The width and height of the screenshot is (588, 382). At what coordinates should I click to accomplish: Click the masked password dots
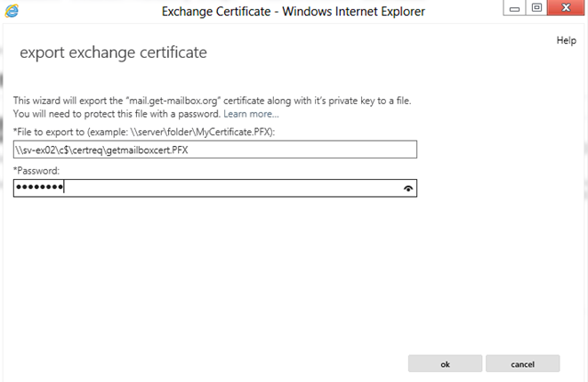pyautogui.click(x=39, y=186)
